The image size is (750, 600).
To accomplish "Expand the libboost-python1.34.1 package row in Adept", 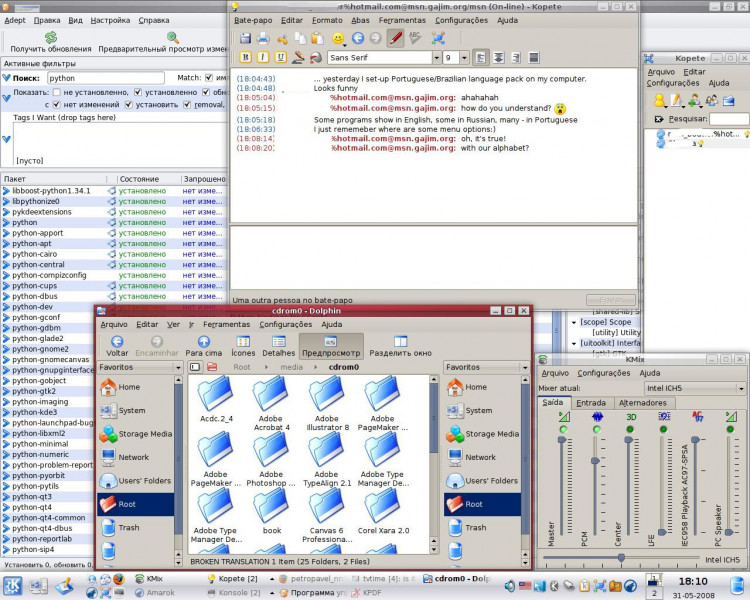I will [x=6, y=190].
